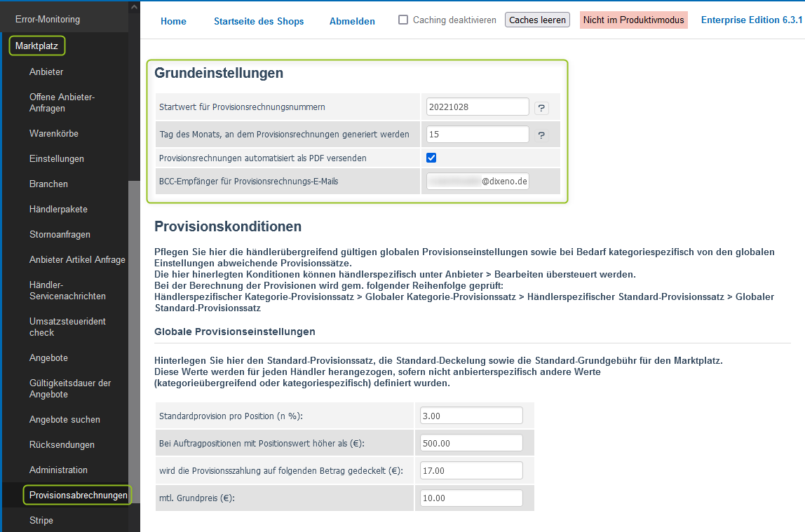Click help icon for Tag des Monats
Screen dimensions: 805x532
pyautogui.click(x=541, y=135)
